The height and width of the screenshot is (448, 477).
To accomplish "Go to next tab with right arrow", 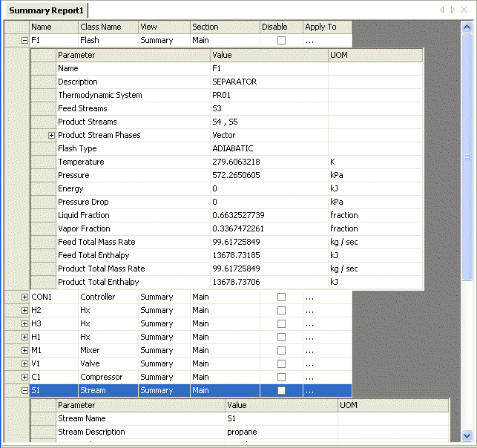I will [x=453, y=10].
